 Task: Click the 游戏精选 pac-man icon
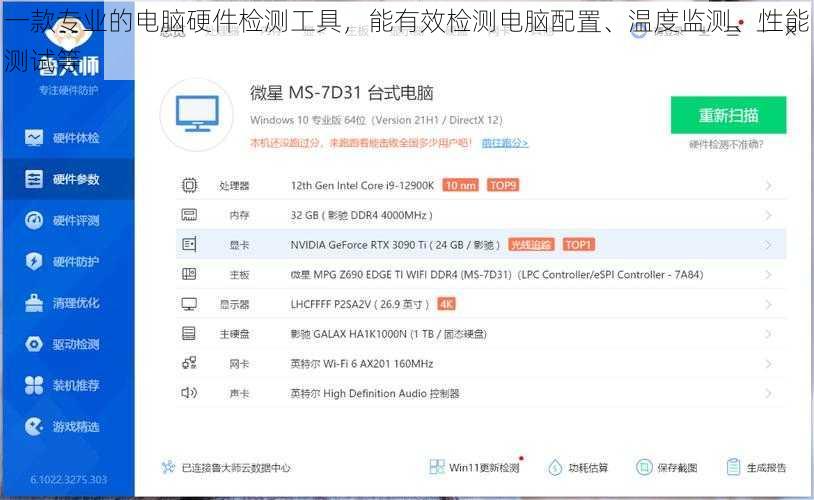tap(34, 427)
